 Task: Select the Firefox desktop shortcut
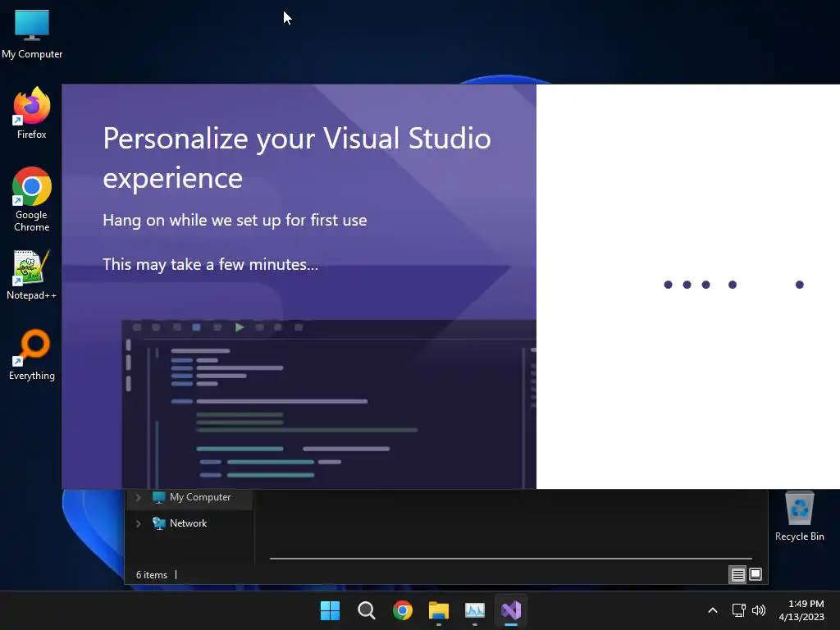32,113
